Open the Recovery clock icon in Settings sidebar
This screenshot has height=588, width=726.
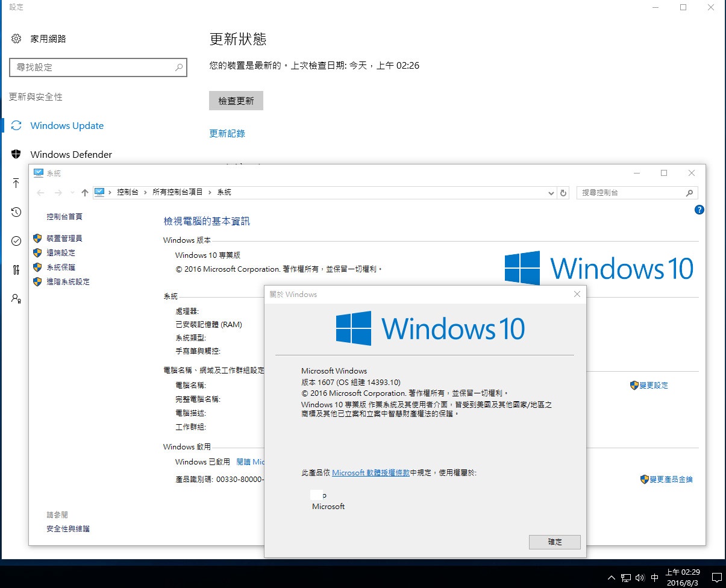(x=16, y=212)
